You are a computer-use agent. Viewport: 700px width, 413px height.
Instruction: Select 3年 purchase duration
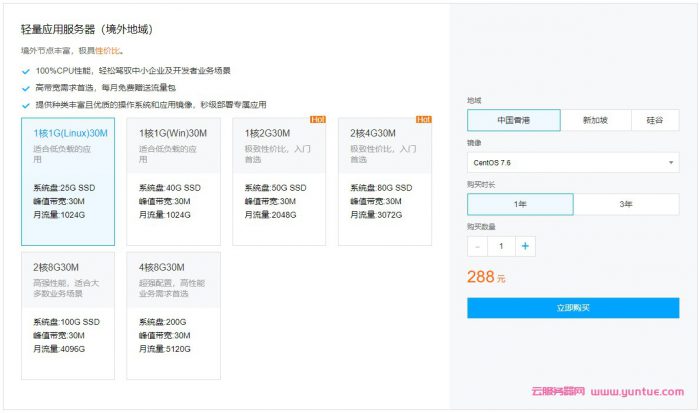tap(626, 204)
